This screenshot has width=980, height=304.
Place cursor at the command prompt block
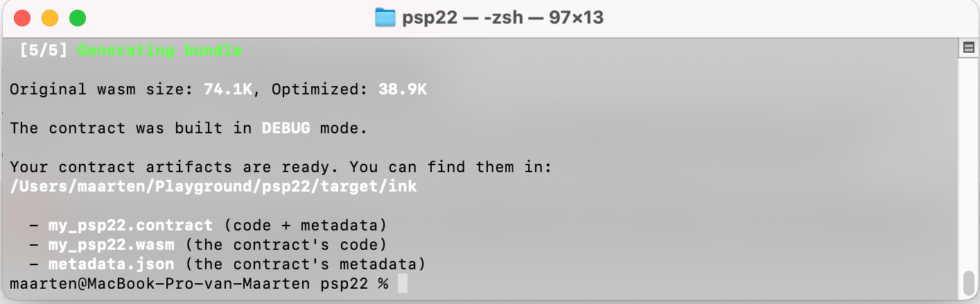[402, 284]
